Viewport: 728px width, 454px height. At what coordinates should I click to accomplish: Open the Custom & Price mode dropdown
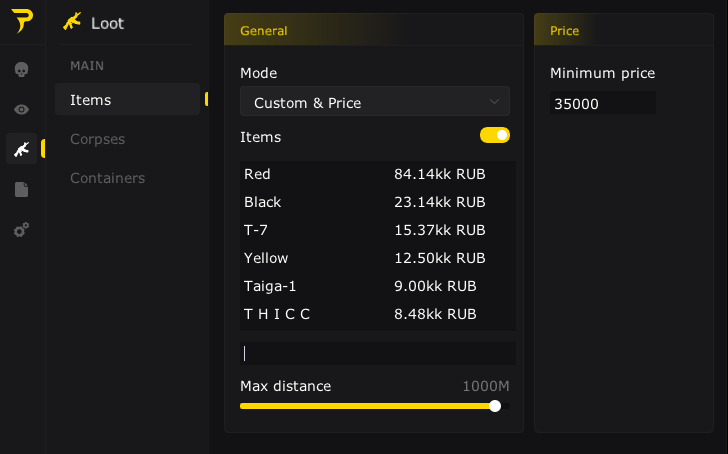point(374,102)
